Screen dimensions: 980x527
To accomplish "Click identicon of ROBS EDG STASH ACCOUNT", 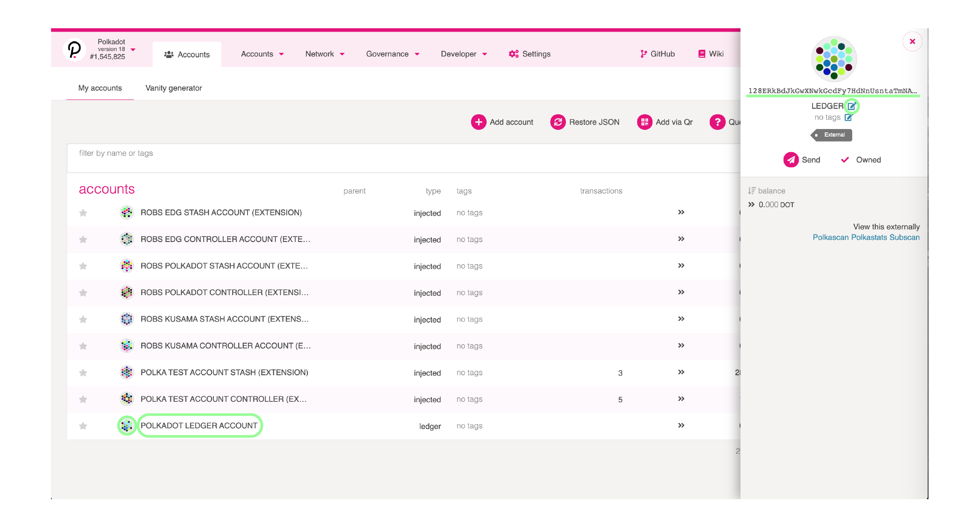I will (127, 212).
